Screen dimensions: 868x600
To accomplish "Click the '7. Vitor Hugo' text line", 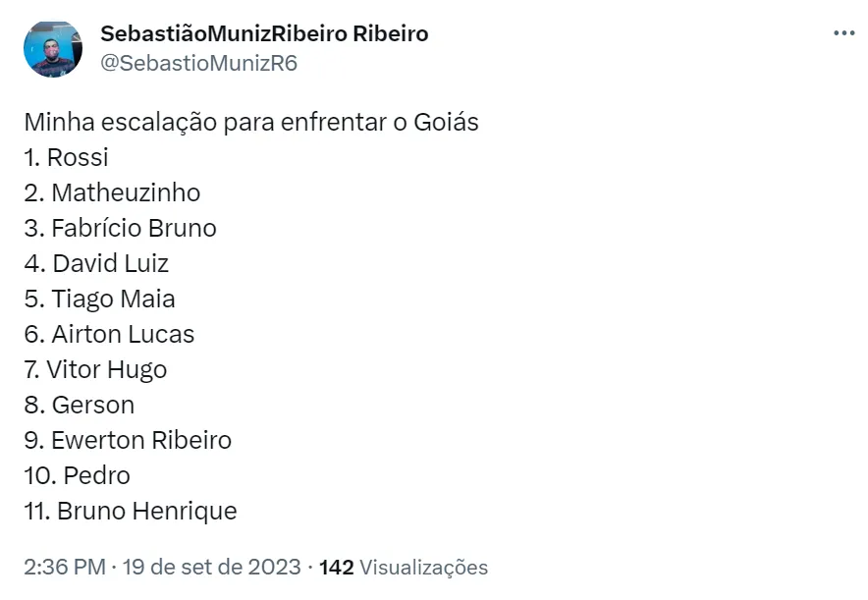I will [95, 369].
